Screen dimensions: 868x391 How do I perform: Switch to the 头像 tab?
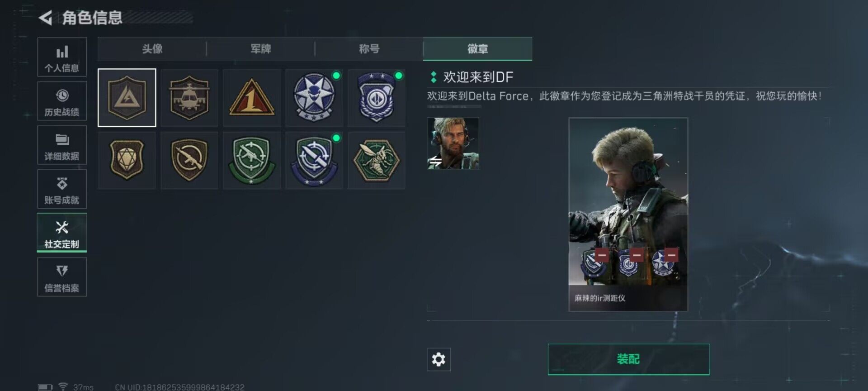(x=152, y=49)
